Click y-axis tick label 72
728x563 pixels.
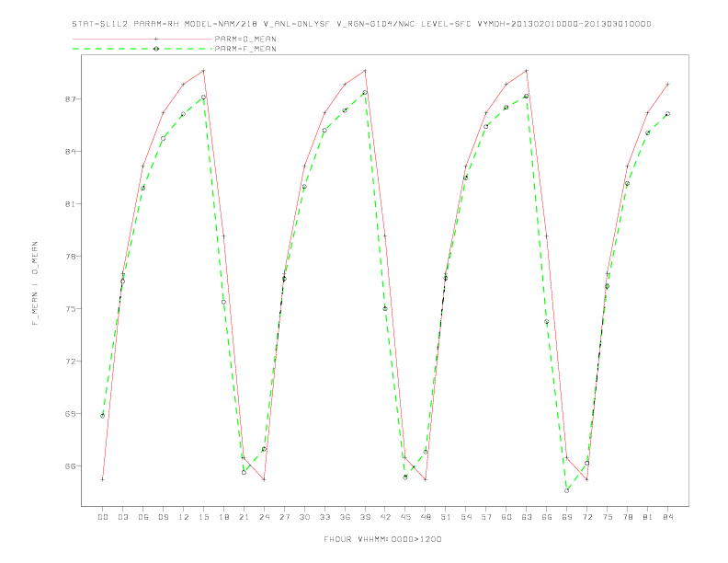[x=70, y=361]
